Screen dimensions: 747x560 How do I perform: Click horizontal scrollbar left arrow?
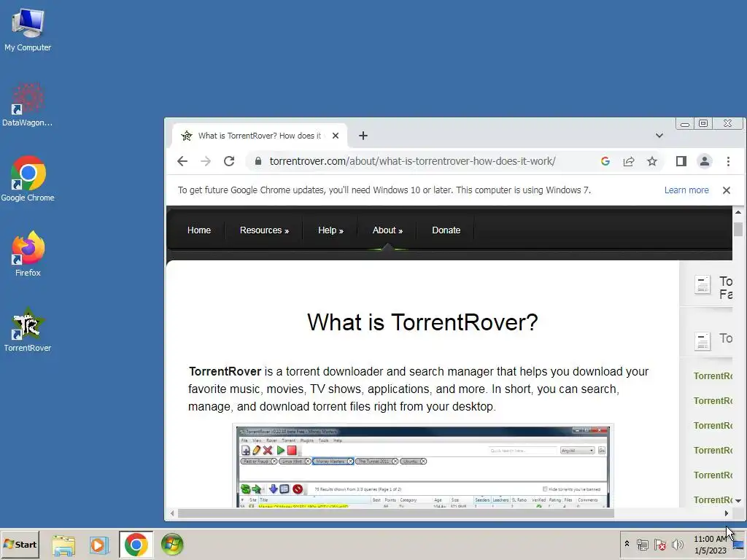tap(172, 513)
